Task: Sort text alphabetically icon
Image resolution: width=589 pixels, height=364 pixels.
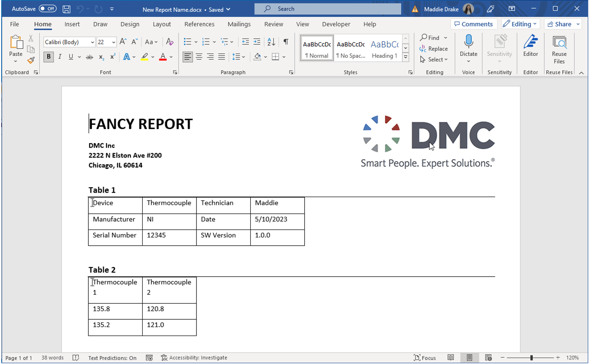Action: click(x=271, y=42)
